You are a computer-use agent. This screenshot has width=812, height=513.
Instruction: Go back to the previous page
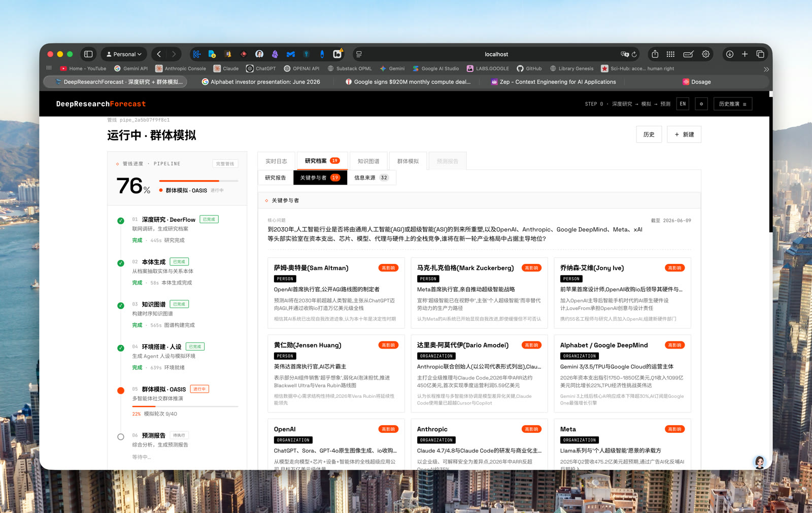159,54
